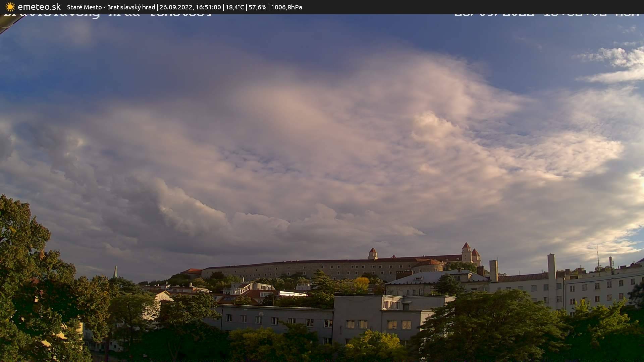Click the castle's left red-roofed tower
The height and width of the screenshot is (362, 644).
click(x=372, y=253)
